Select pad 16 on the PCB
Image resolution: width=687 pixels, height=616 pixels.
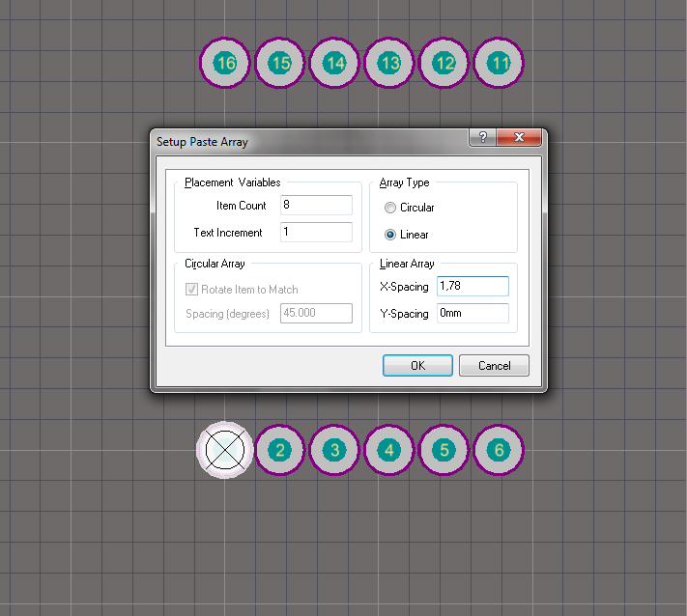pyautogui.click(x=225, y=63)
